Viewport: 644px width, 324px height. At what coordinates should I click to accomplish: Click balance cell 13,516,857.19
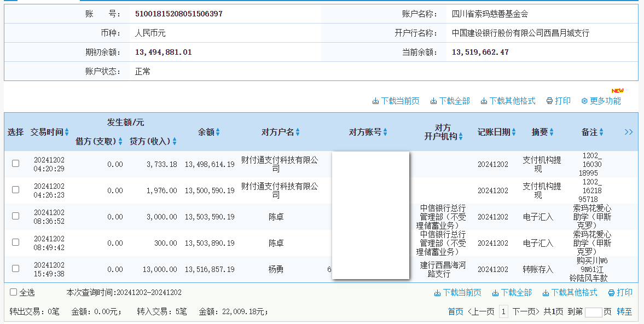(x=210, y=269)
